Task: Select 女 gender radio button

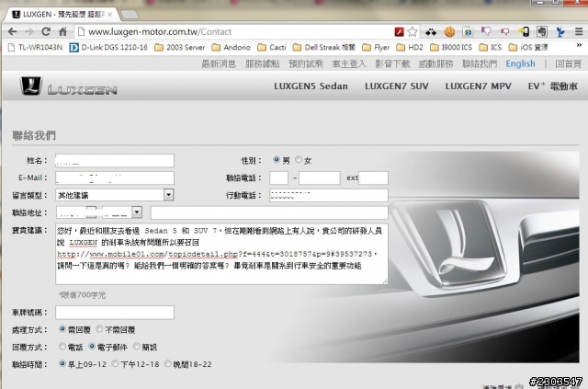Action: click(299, 160)
